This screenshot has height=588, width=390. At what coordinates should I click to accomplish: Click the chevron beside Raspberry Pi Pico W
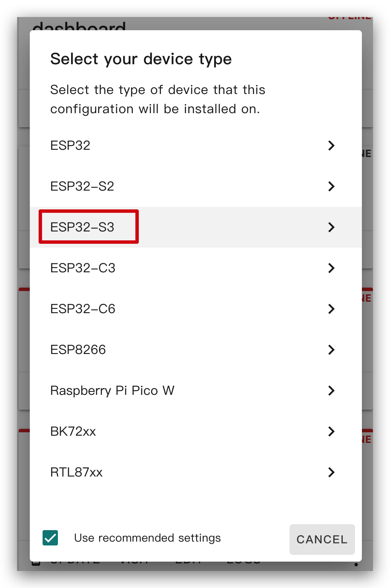(x=331, y=391)
